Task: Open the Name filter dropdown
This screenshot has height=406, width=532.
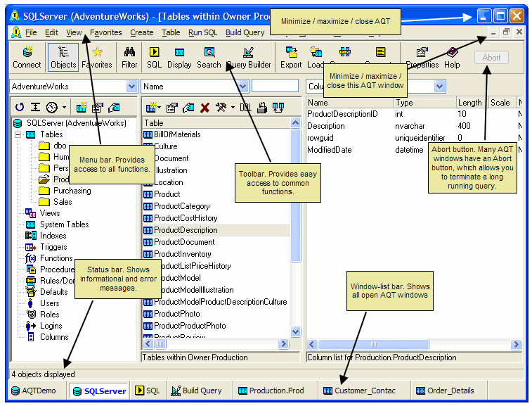Action: (242, 87)
